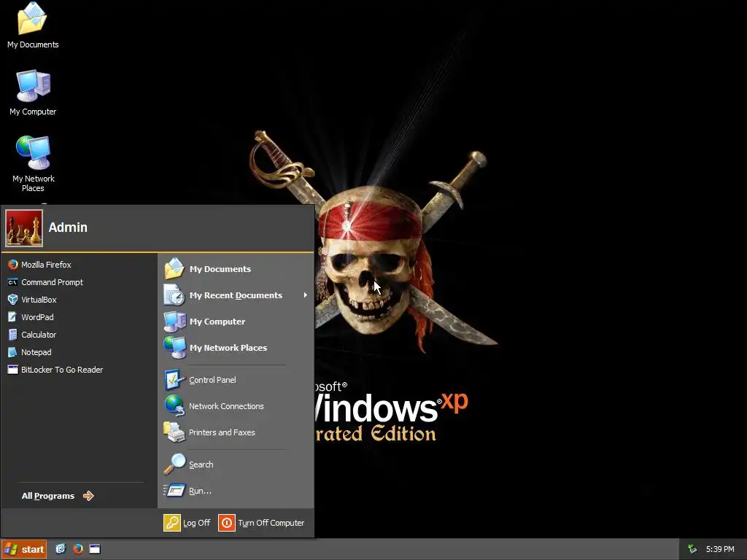Image resolution: width=747 pixels, height=560 pixels.
Task: Click the start button
Action: 24,549
